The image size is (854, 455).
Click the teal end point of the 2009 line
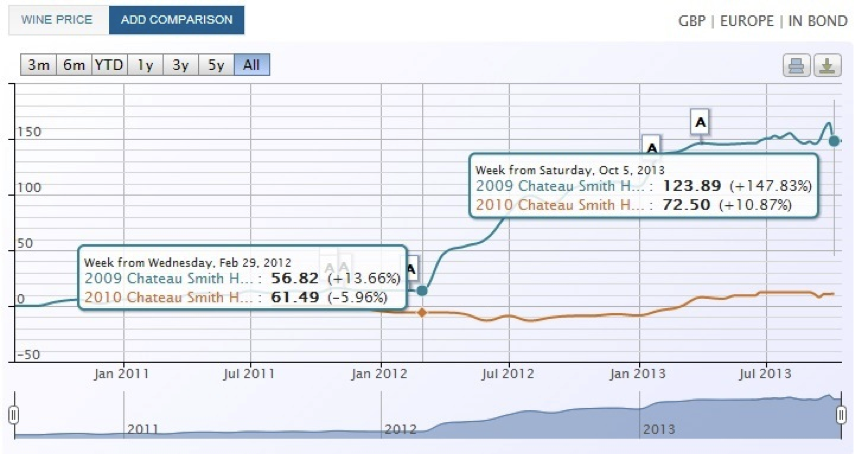tap(835, 141)
